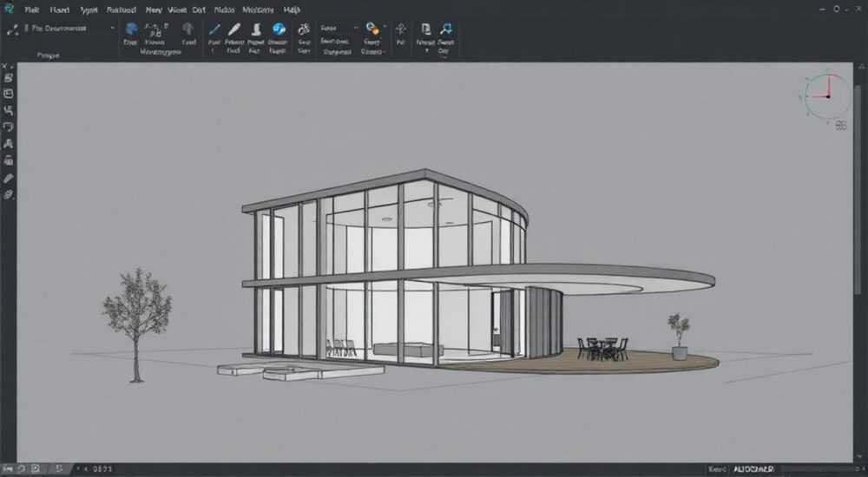Expand dropdown arrow beside orange-blue ribbon icon

coord(385,27)
